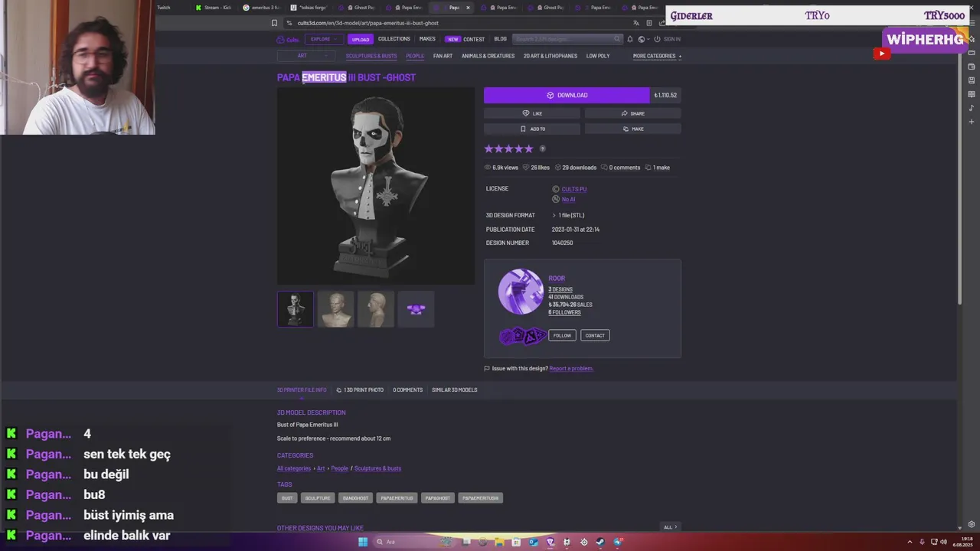This screenshot has width=980, height=551.
Task: Click the SCULPTURE tag
Action: 318,498
